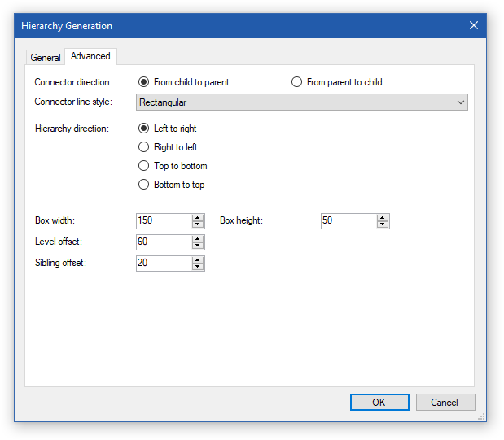Select Left to right hierarchy direction
Screen dimensions: 504x440
coord(167,129)
